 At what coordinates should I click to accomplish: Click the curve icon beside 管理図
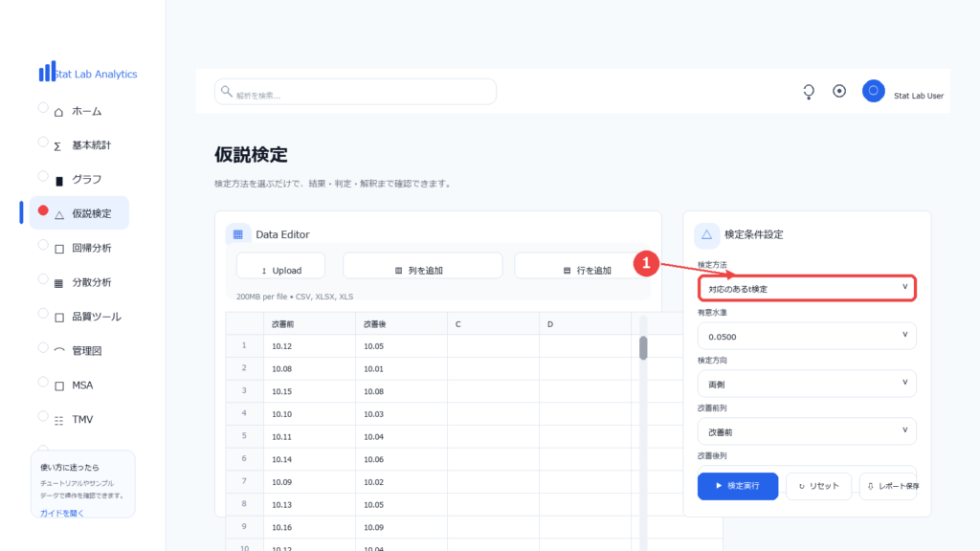pos(59,350)
